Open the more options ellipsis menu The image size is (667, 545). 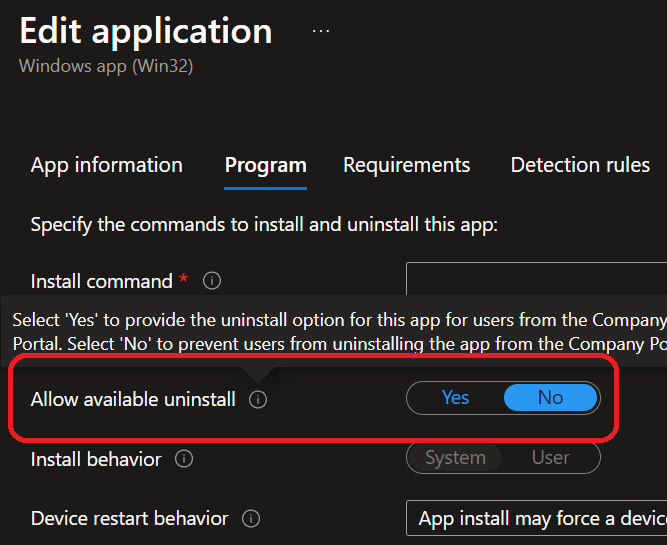tap(320, 31)
